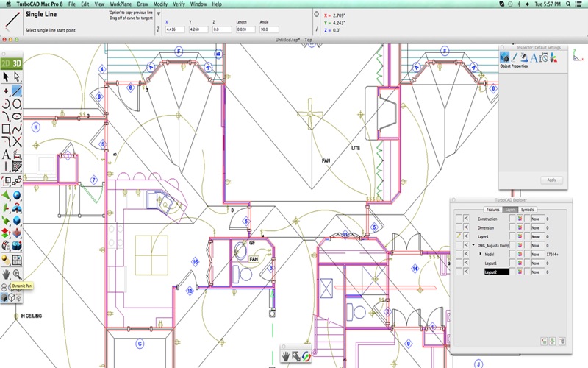The height and width of the screenshot is (368, 588).
Task: Open Dimension settings in Inspector
Action: pyautogui.click(x=545, y=57)
